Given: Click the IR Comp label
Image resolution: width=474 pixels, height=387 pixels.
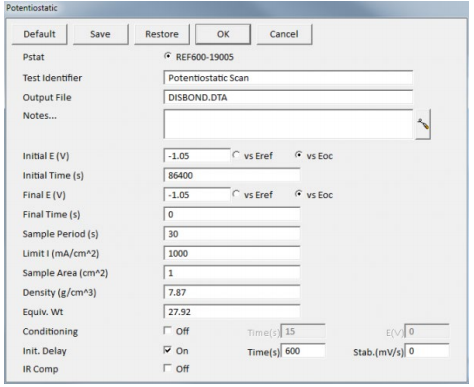Looking at the screenshot, I should (x=40, y=369).
